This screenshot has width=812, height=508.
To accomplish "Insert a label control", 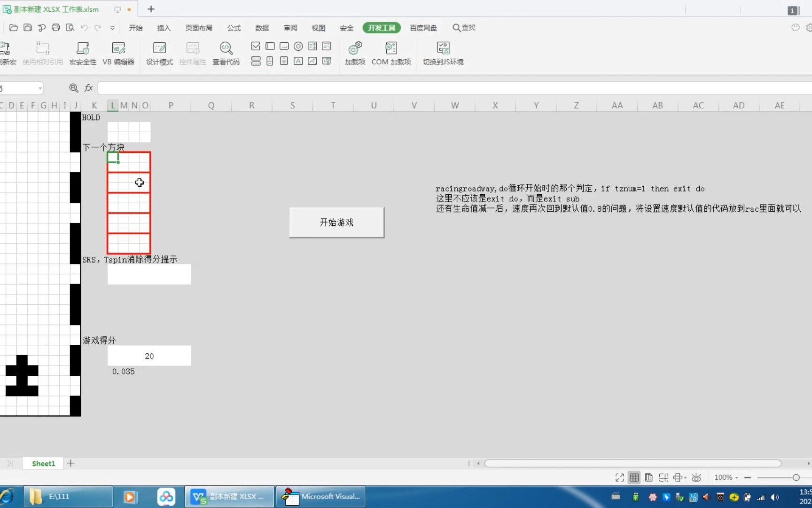I will tap(298, 61).
